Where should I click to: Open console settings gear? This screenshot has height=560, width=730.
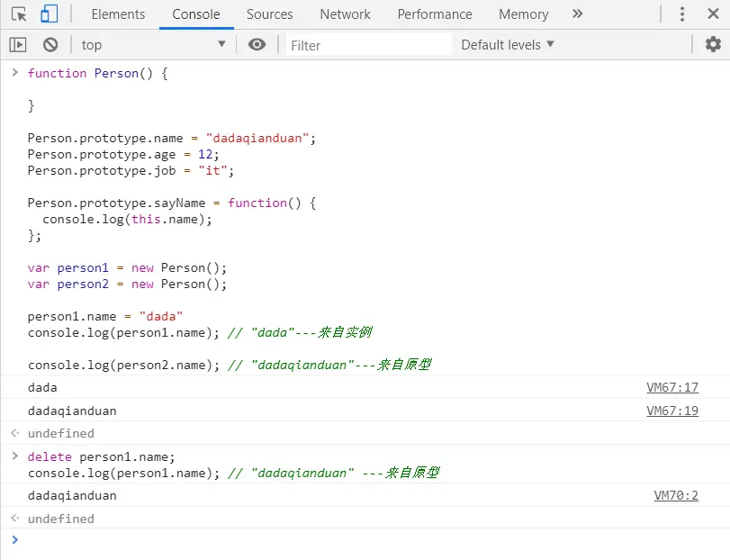pyautogui.click(x=713, y=45)
